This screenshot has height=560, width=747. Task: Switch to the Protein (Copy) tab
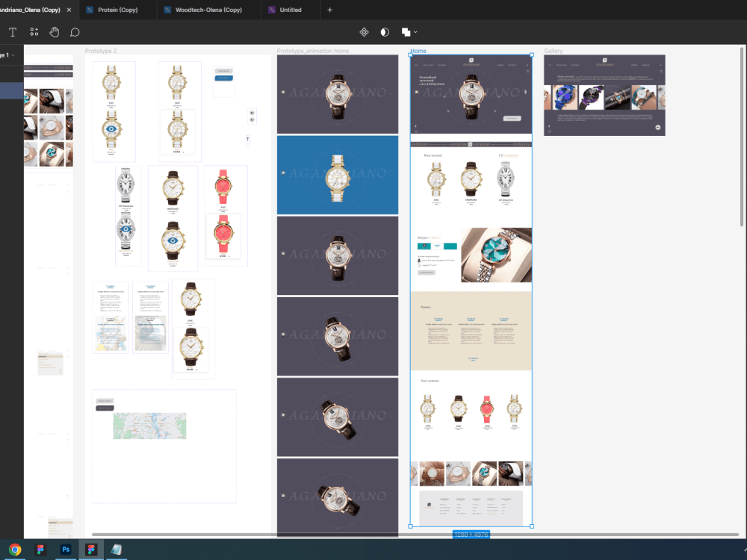[118, 10]
